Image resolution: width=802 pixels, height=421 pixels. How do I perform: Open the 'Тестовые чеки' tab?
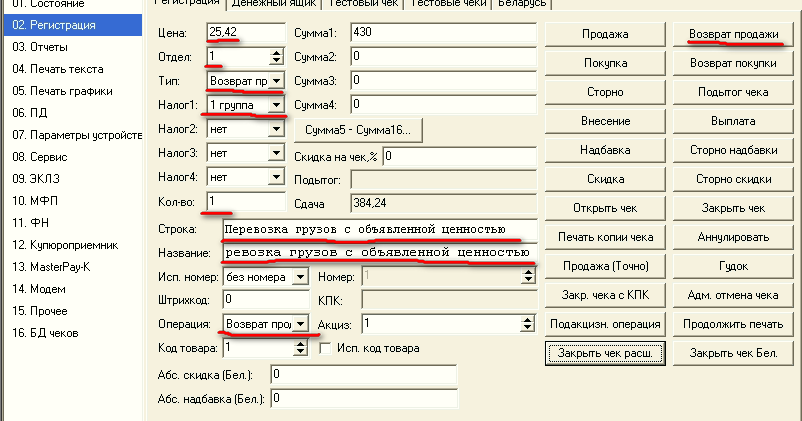(448, 3)
